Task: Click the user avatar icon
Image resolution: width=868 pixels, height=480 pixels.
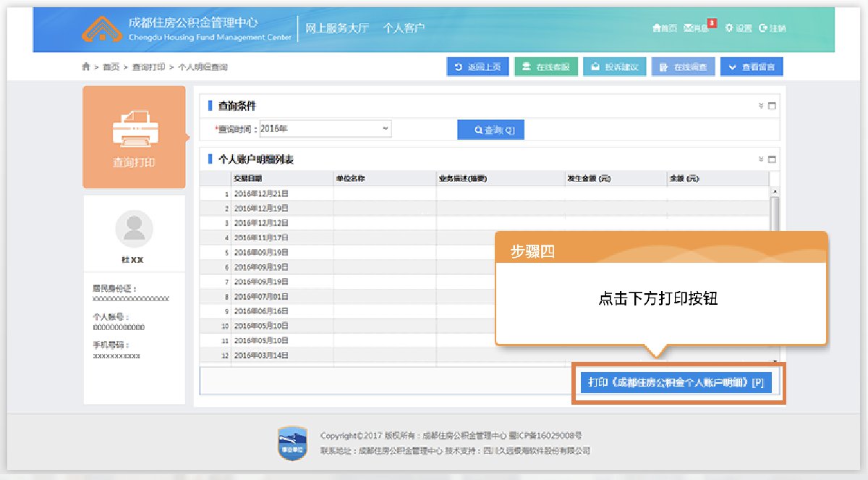Action: point(134,229)
